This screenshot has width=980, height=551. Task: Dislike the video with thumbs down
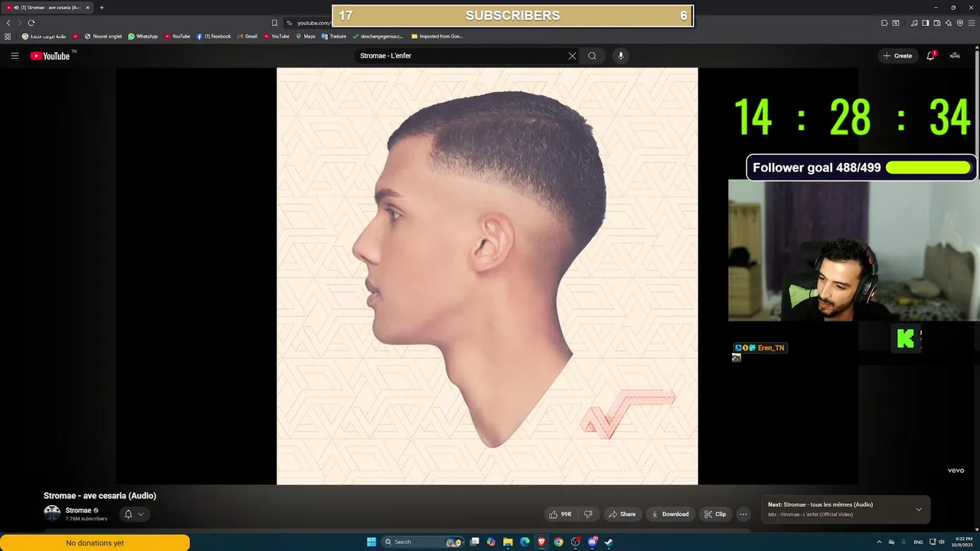(588, 514)
